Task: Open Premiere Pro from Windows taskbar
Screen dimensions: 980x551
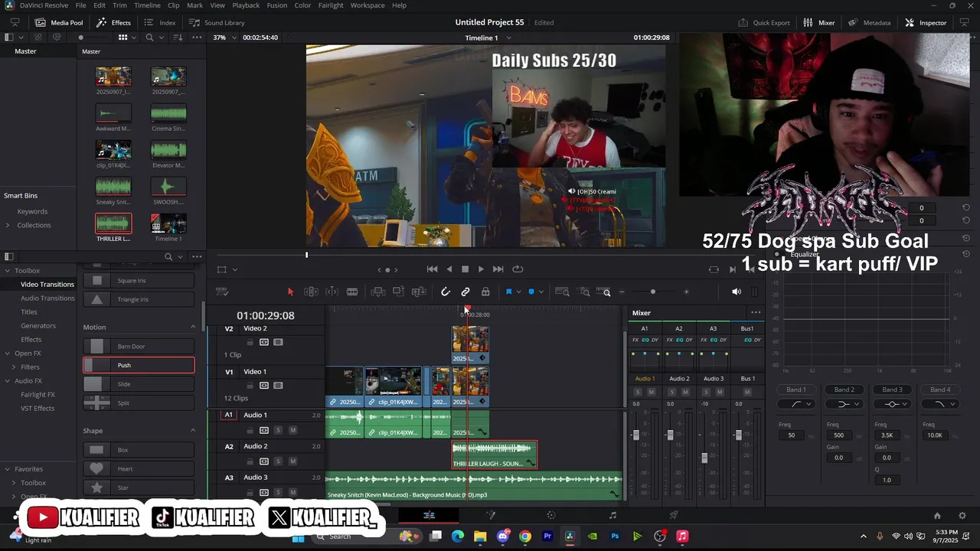Action: [547, 536]
